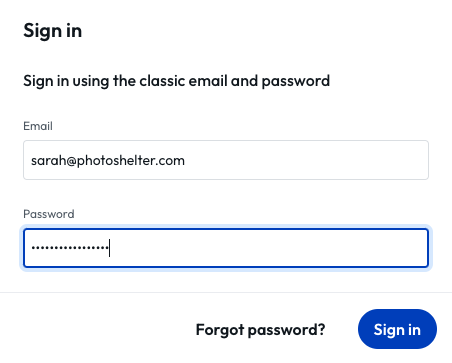Image resolution: width=452 pixels, height=363 pixels.
Task: Click empty space after the password dots
Action: point(267,248)
